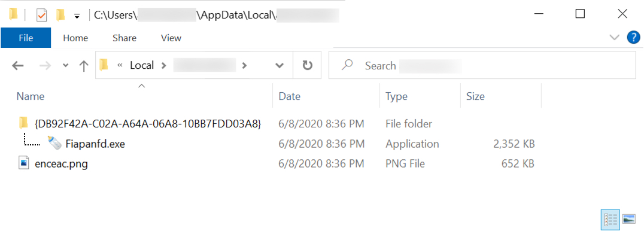644x231 pixels.
Task: Go back using the left arrow
Action: [18, 65]
